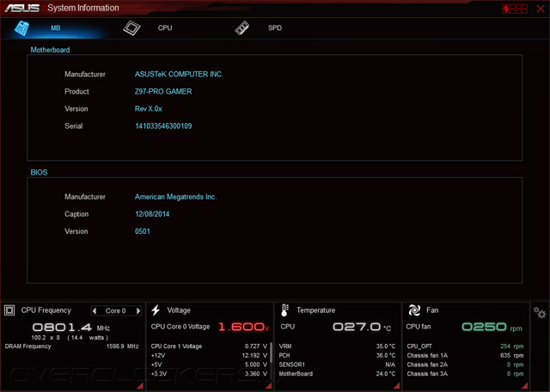Switch to the SPD tab
550x392 pixels.
pyautogui.click(x=275, y=28)
